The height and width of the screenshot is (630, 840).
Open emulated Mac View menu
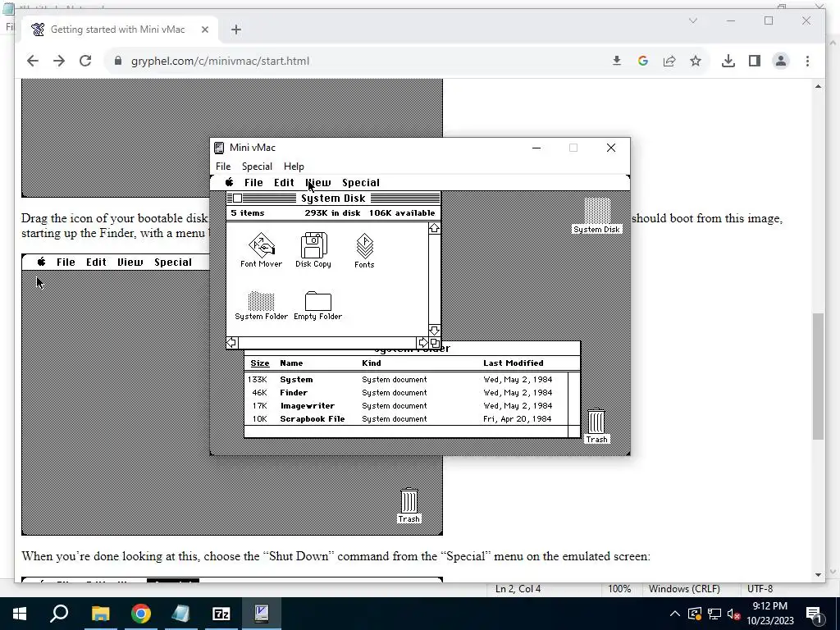[318, 183]
